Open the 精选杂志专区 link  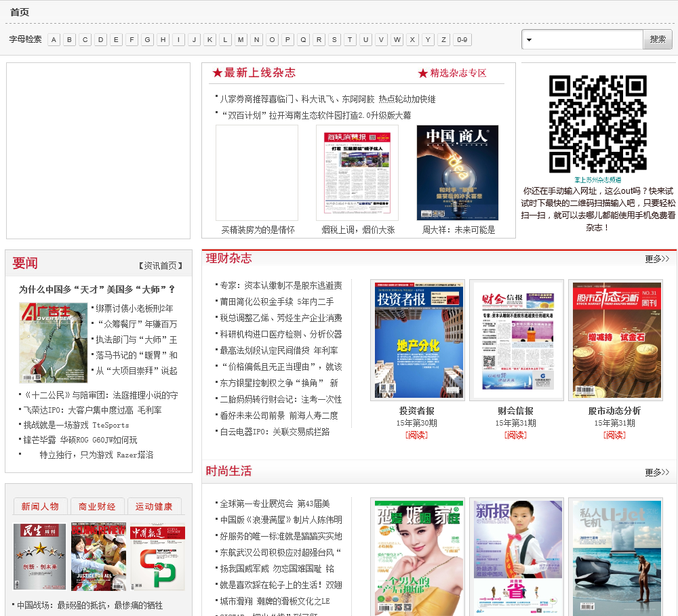(458, 73)
